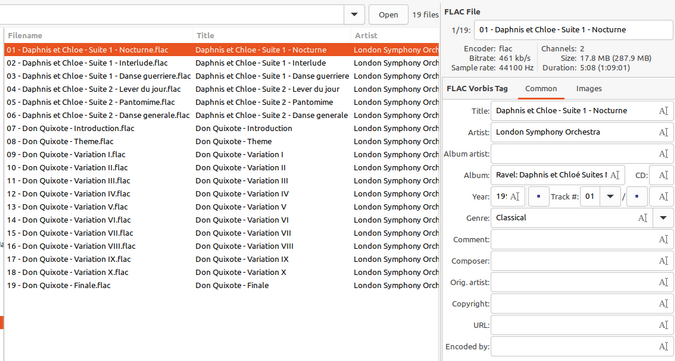Click the apply-to-all icon in Encoded by field

coord(663,346)
